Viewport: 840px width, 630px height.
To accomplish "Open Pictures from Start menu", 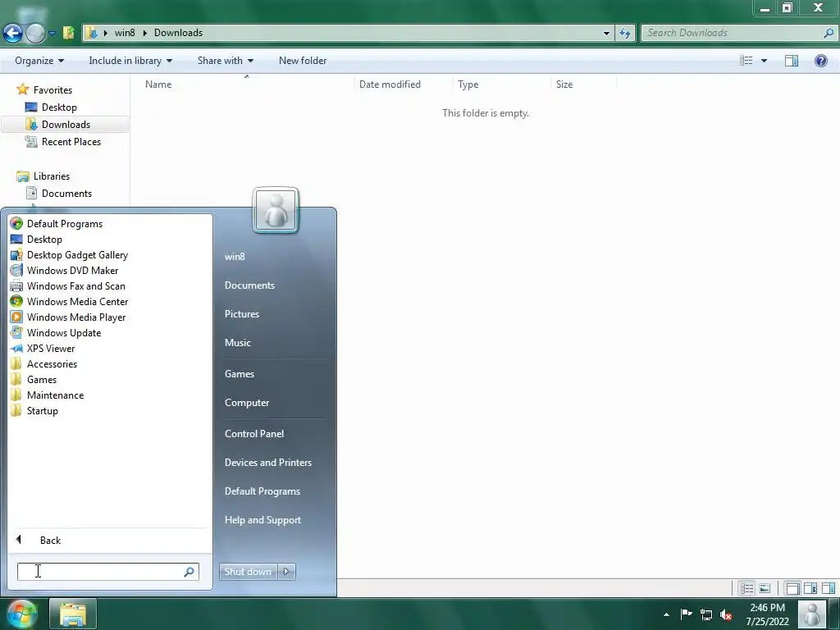I will tap(242, 314).
